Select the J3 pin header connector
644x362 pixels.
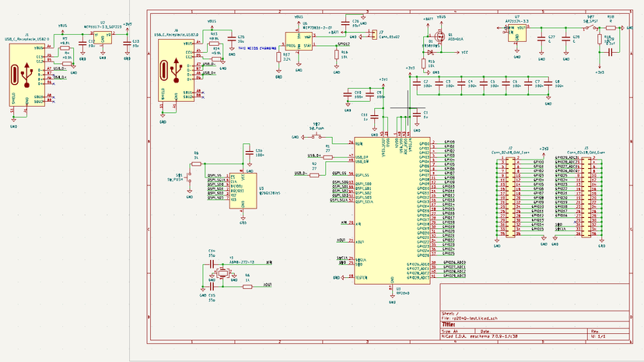pyautogui.click(x=586, y=197)
